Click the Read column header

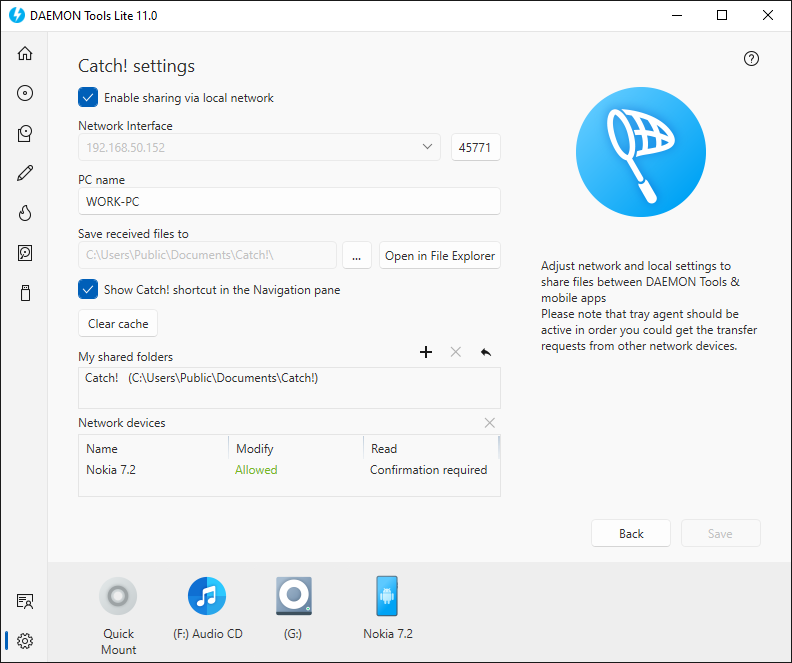point(431,448)
